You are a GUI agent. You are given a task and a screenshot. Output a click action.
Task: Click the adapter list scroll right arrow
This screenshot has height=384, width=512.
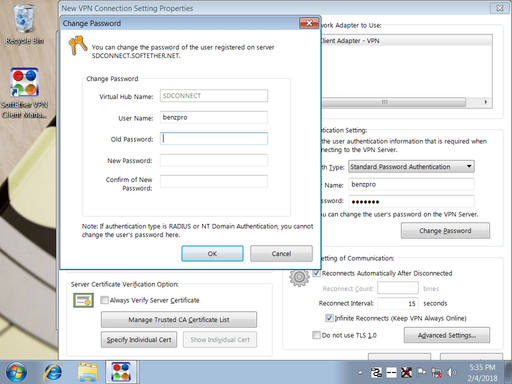coord(486,102)
